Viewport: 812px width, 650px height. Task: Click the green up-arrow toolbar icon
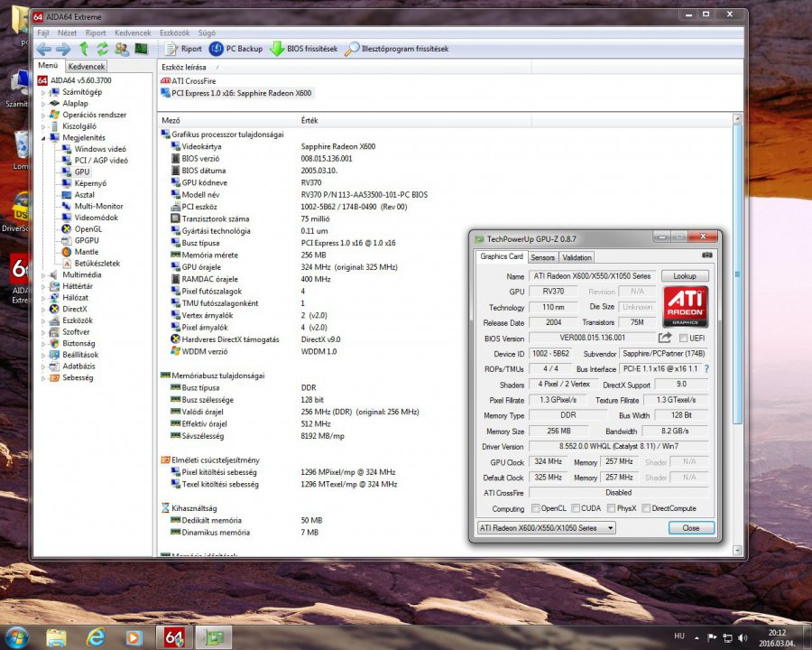[x=84, y=49]
